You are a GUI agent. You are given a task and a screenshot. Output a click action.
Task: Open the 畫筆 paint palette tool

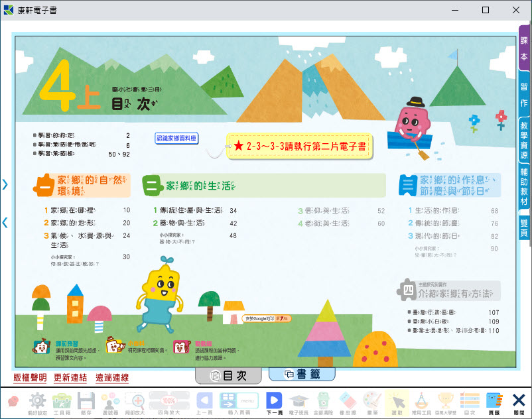[x=371, y=401]
